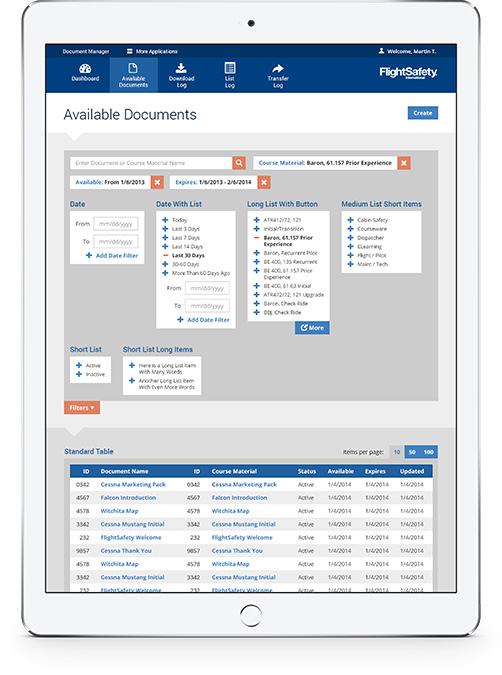Enable the Active status filter

point(79,365)
